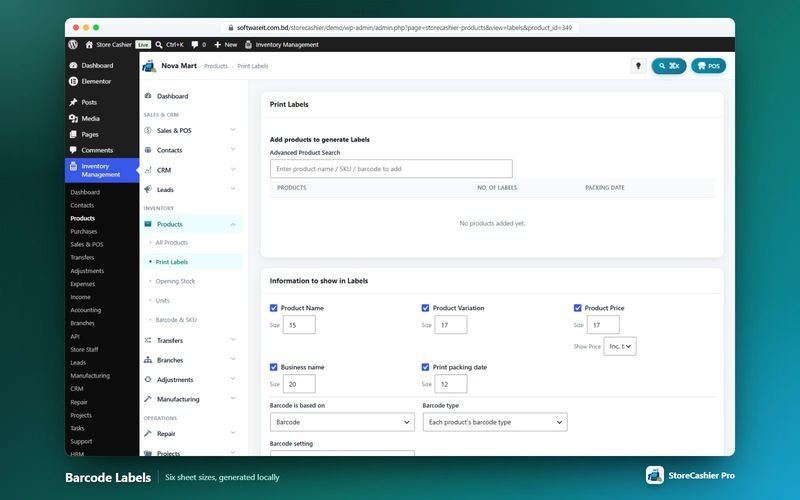800x500 pixels.
Task: Toggle the Product Variation checkbox
Action: pos(425,308)
